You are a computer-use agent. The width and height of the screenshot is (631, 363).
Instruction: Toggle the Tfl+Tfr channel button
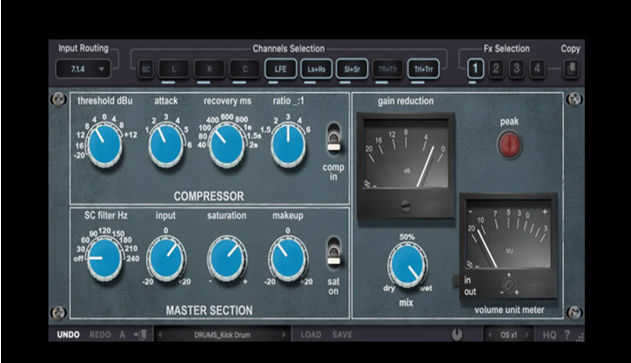(x=388, y=69)
